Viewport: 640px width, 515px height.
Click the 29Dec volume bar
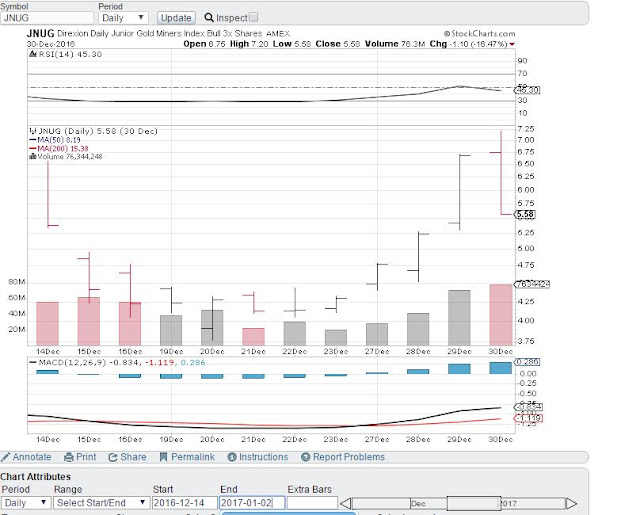pos(459,317)
